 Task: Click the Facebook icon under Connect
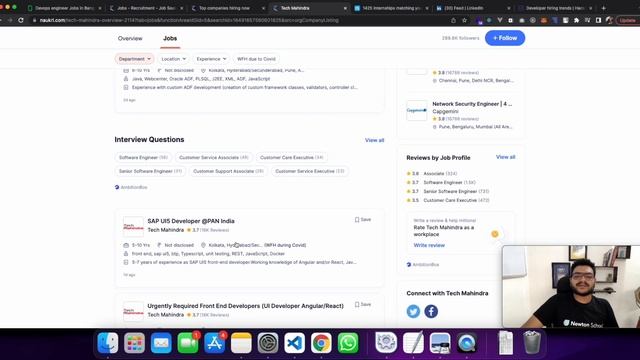point(431,311)
